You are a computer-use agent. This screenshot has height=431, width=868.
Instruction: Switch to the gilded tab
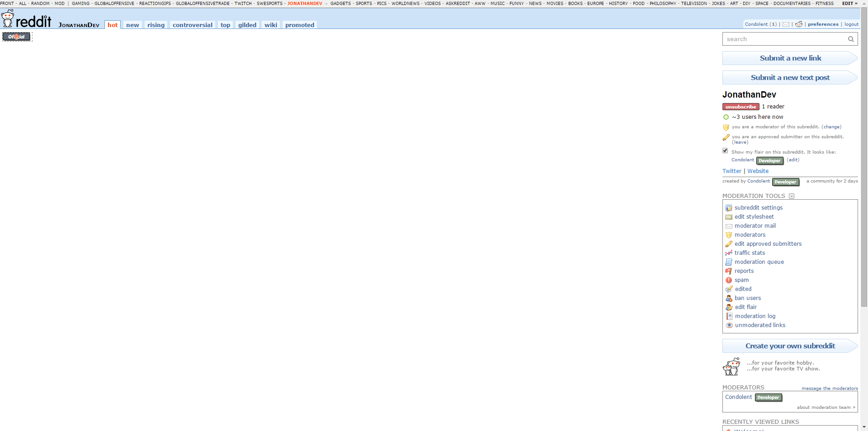[x=247, y=25]
